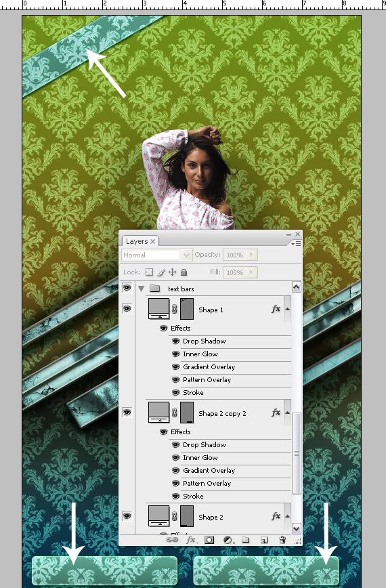
Task: Toggle Shape 2 copy 2 Stroke visibility
Action: [x=176, y=496]
